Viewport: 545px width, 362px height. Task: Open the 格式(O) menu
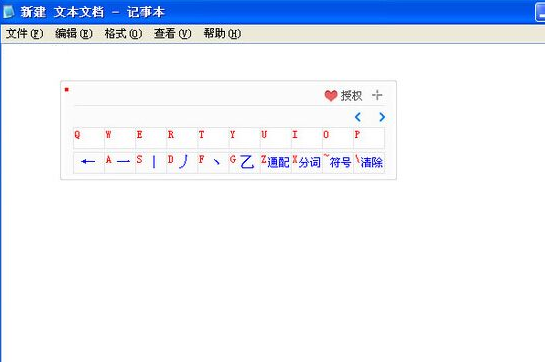[x=123, y=34]
